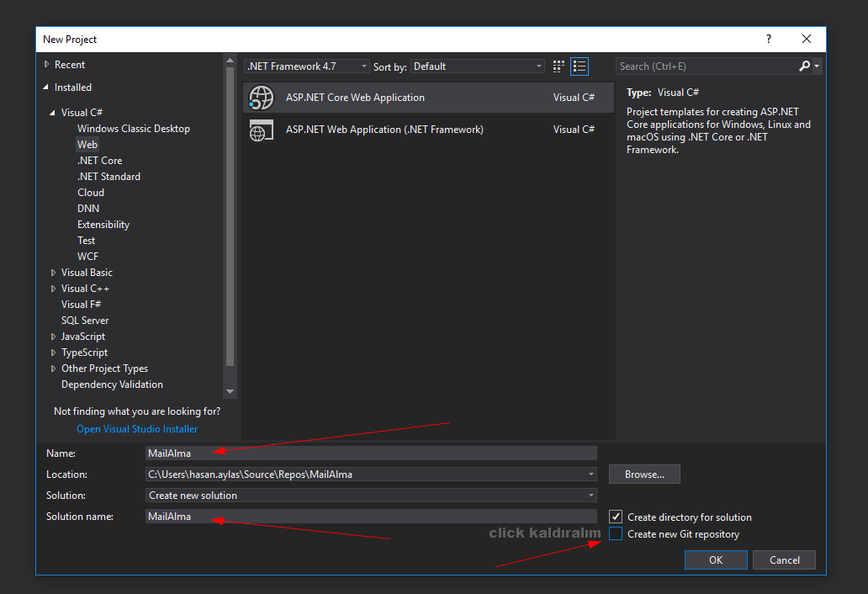868x594 pixels.
Task: Click the ASP.NET Core Web Application globe icon
Action: (262, 98)
